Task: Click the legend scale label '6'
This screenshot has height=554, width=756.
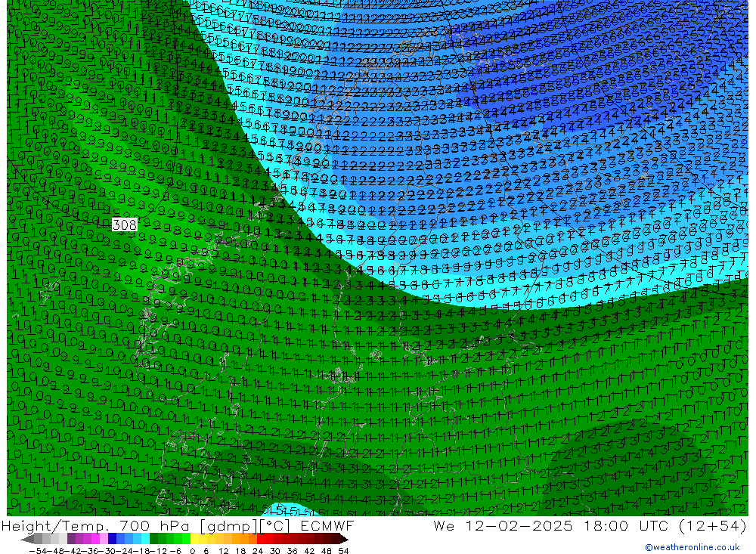Action: tap(206, 551)
